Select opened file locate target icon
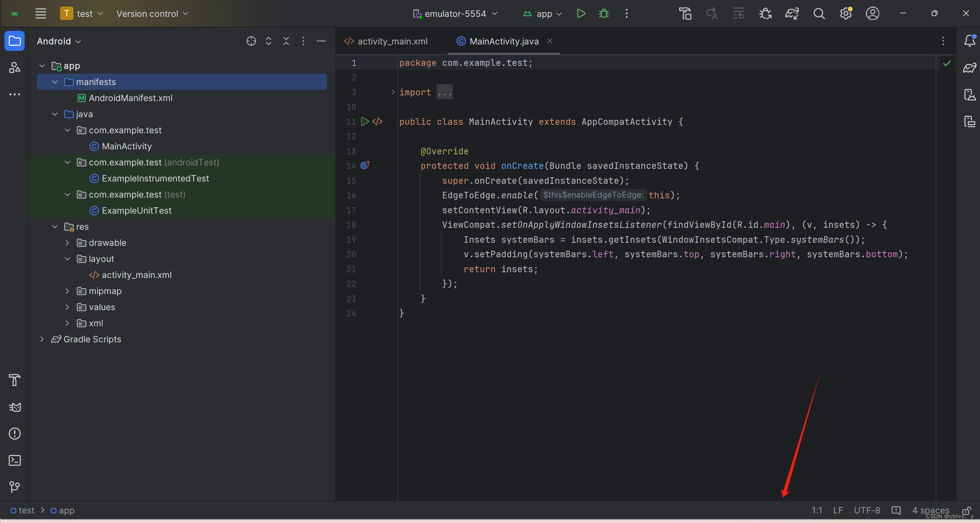Screen dimensions: 980x523 click(251, 41)
